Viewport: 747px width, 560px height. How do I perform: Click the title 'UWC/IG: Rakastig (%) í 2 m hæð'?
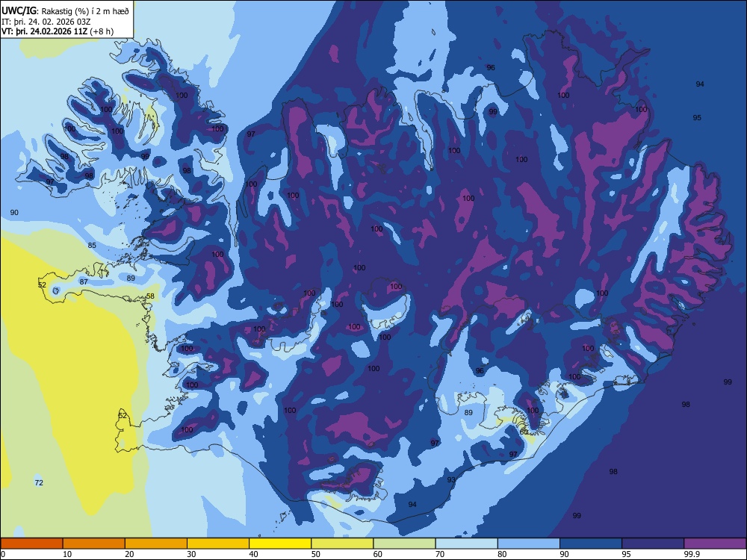click(65, 11)
